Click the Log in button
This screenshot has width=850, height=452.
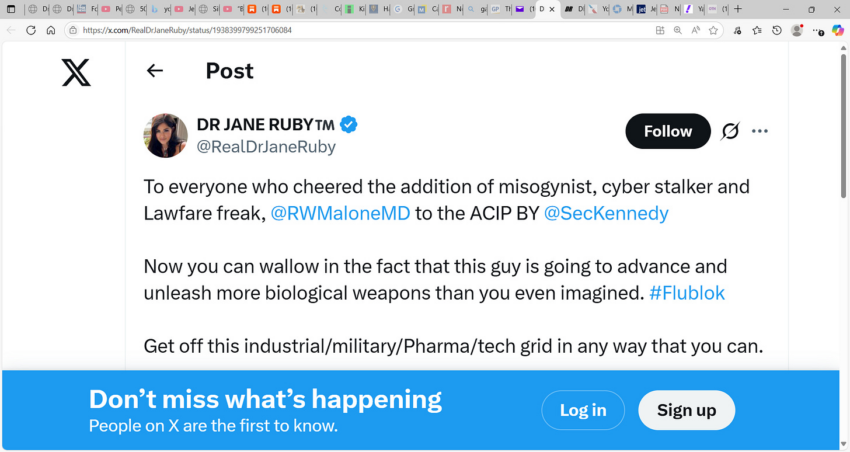583,410
